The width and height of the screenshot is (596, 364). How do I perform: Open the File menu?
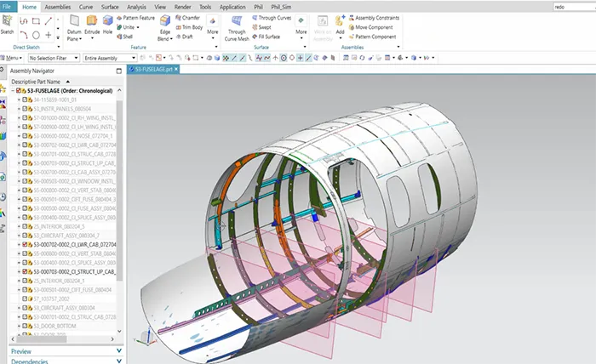[7, 7]
